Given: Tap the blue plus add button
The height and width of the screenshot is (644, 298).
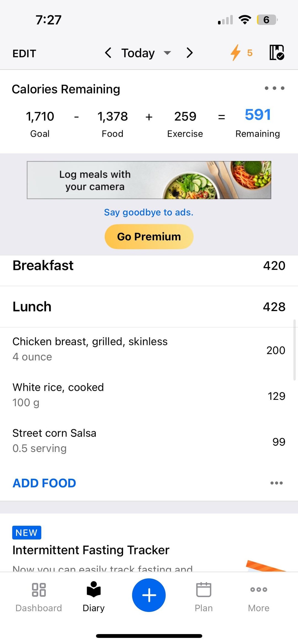Looking at the screenshot, I should [x=149, y=595].
